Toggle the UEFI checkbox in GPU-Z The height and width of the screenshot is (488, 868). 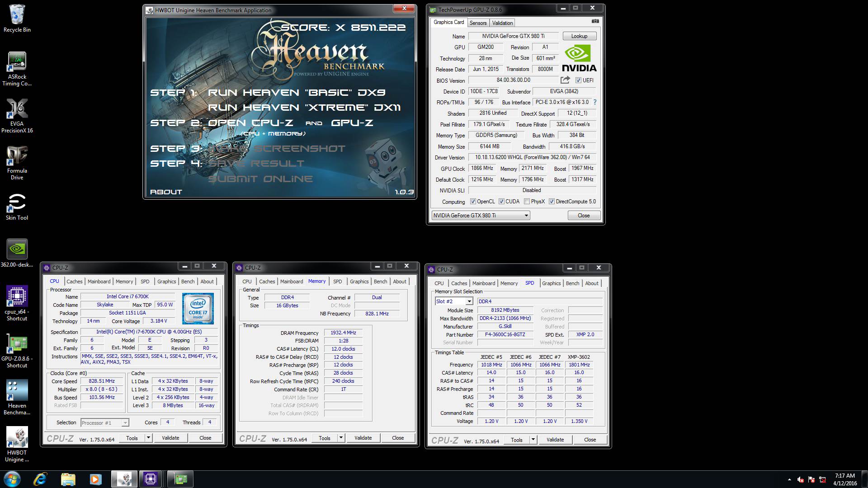578,80
